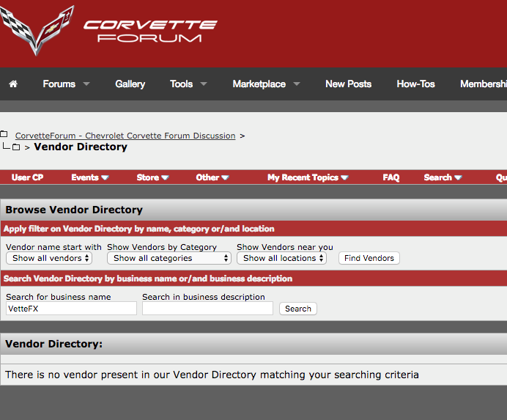Expand the Forums dropdown arrow
Viewport: 507px width, 420px height.
(86, 84)
